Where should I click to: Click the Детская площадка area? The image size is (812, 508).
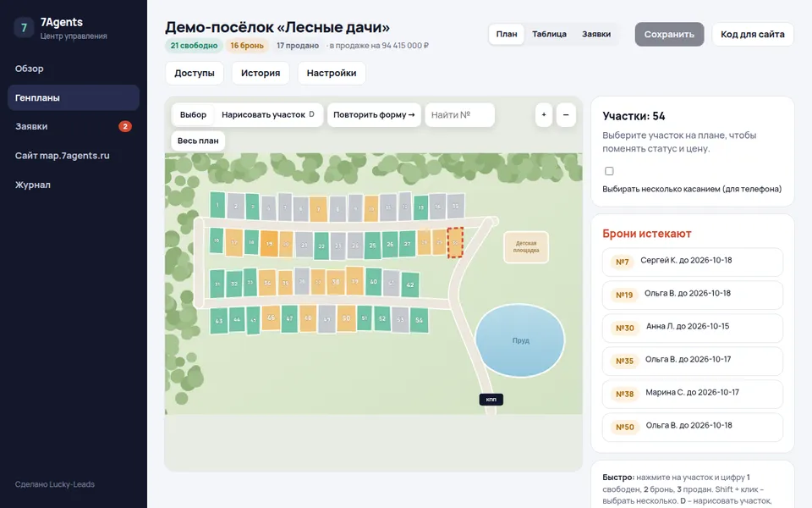coord(526,246)
